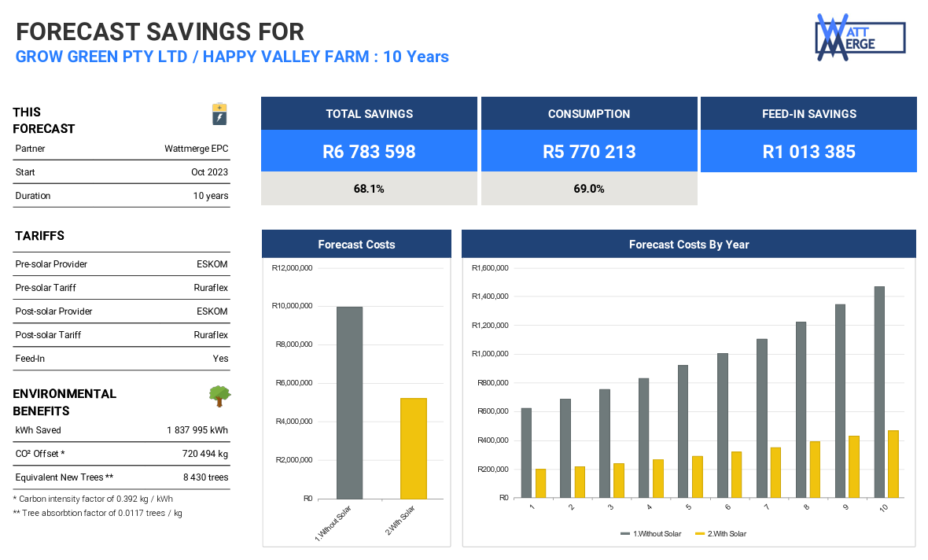Click the R1 013 385 feed-in value
The height and width of the screenshot is (560, 928).
coord(808,152)
